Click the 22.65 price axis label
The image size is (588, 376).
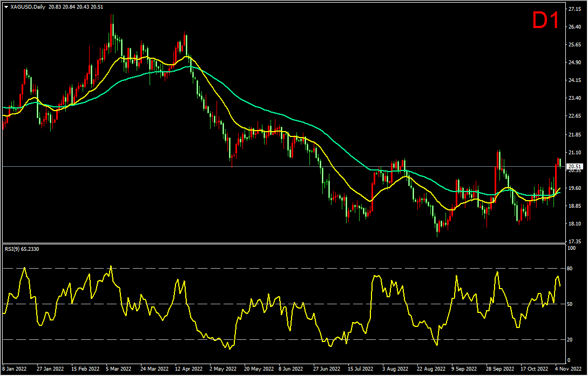click(575, 116)
